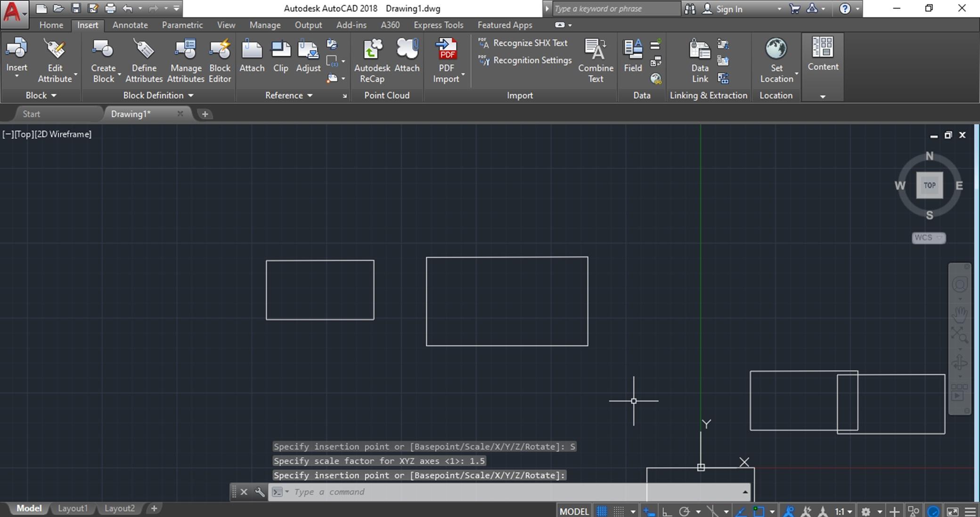Open the View ribbon tab

click(226, 25)
